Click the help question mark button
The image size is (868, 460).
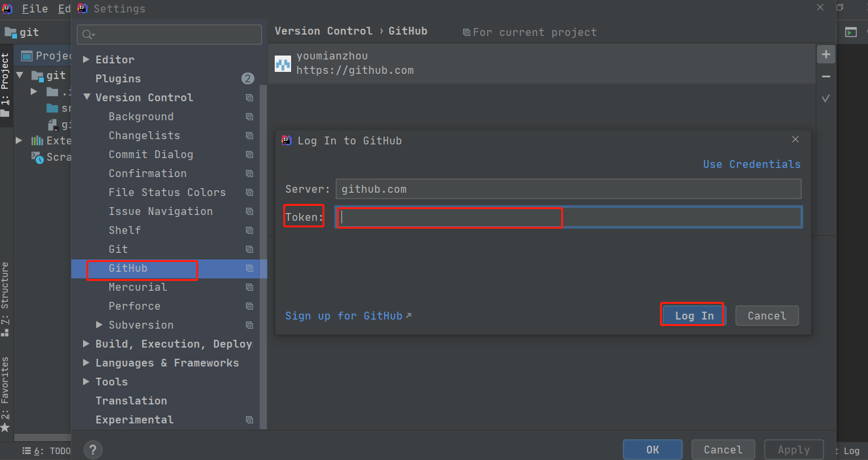pos(93,450)
